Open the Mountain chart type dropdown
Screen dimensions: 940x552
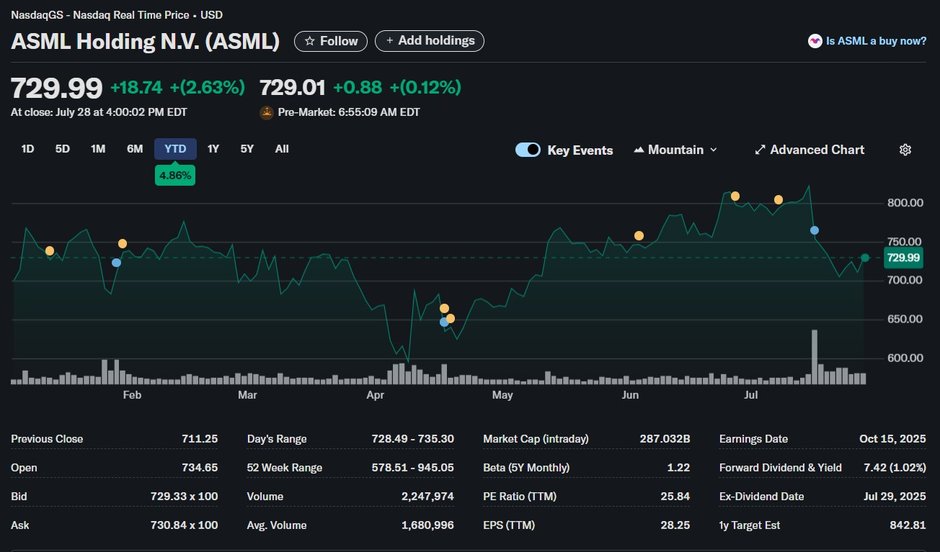coord(676,150)
